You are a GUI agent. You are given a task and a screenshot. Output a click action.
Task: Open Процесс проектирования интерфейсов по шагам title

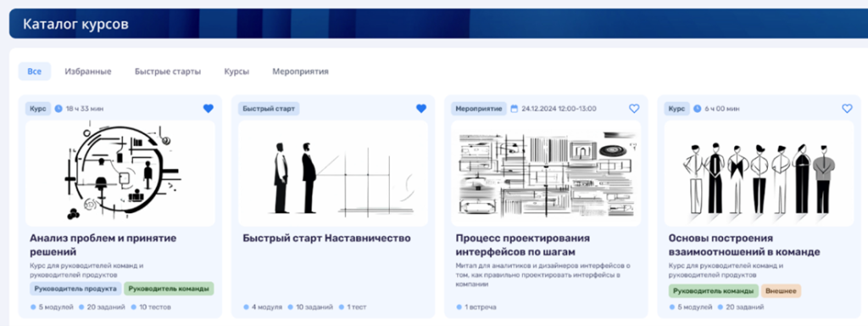(521, 245)
